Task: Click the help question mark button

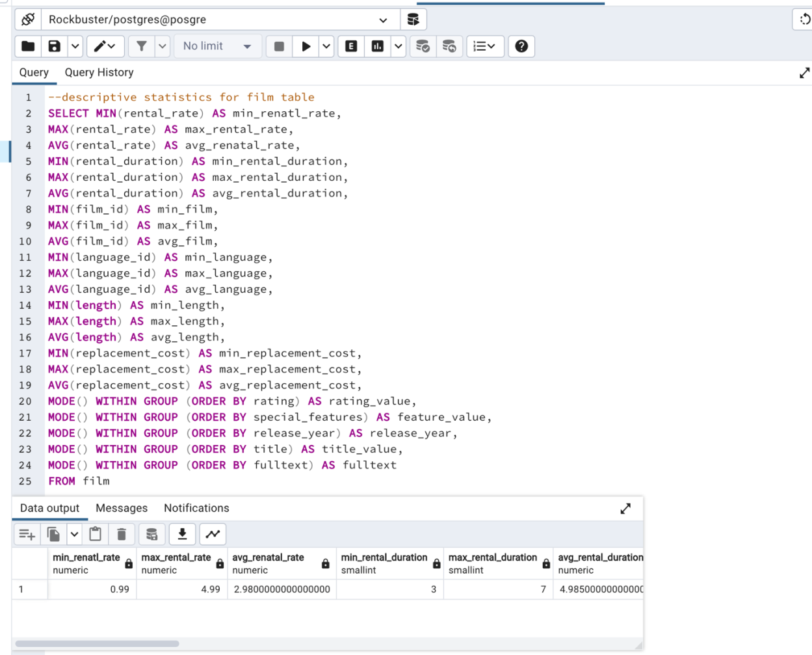Action: (x=521, y=46)
